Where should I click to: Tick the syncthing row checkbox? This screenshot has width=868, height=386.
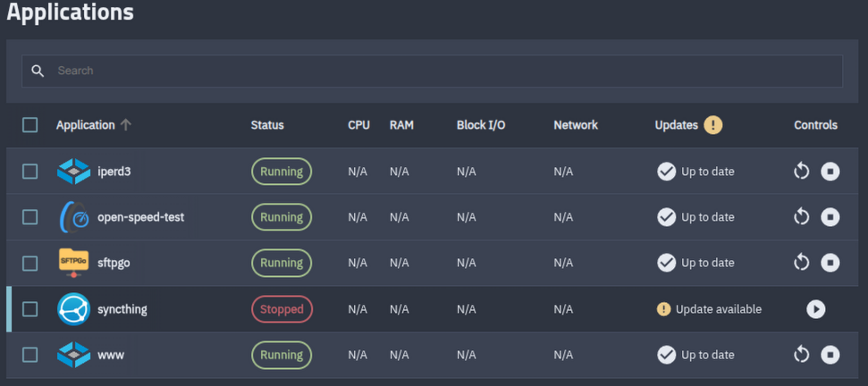(x=30, y=309)
